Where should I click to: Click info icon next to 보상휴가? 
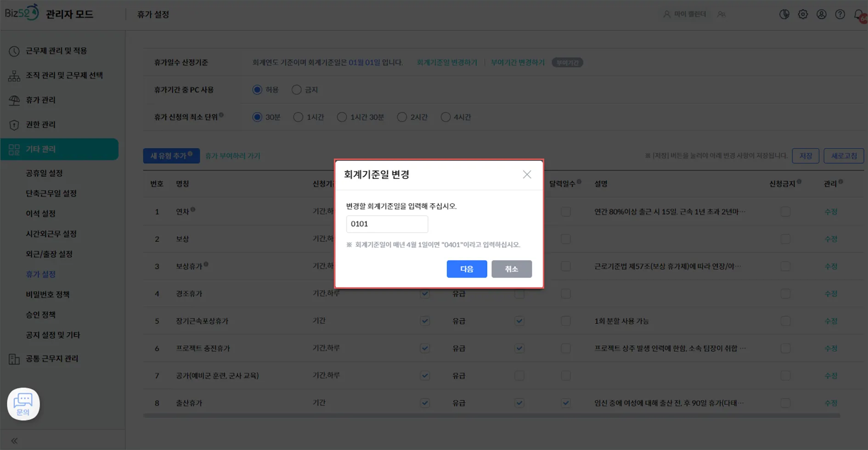206,264
